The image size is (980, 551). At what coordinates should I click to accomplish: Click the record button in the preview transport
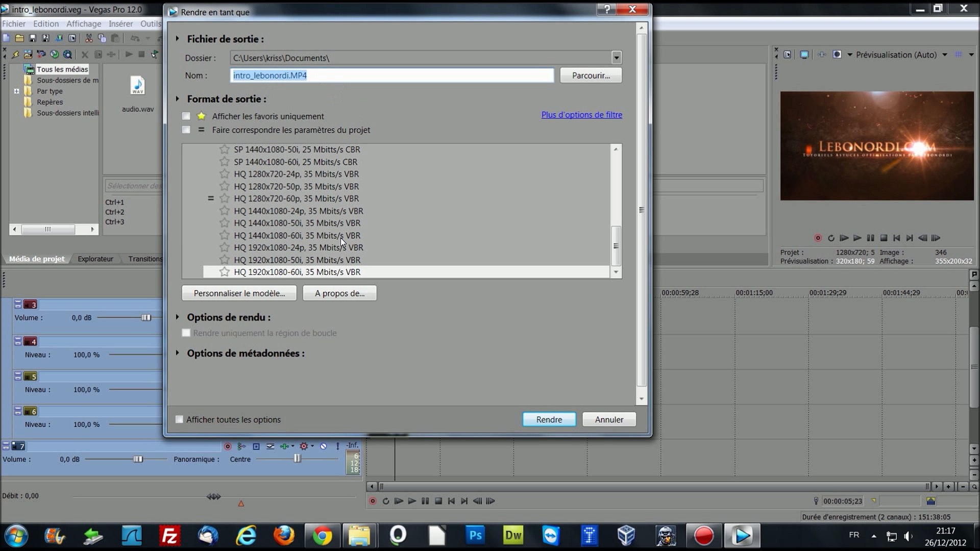click(x=818, y=238)
